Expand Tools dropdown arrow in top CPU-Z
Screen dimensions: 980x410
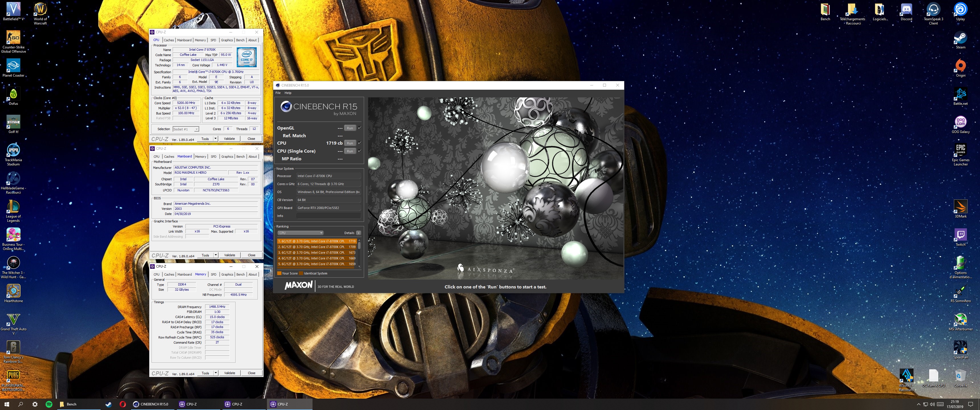coord(215,139)
